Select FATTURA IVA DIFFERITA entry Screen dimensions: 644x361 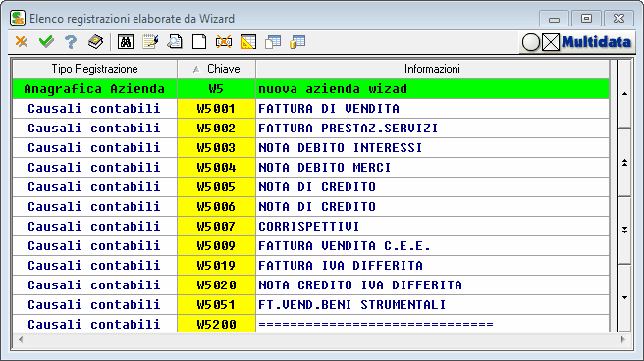click(432, 266)
